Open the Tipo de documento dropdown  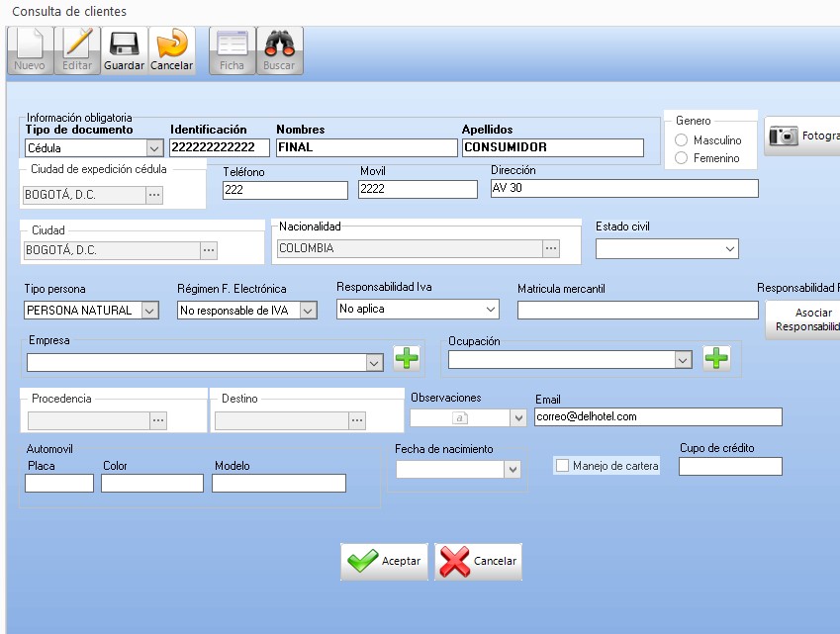coord(154,148)
